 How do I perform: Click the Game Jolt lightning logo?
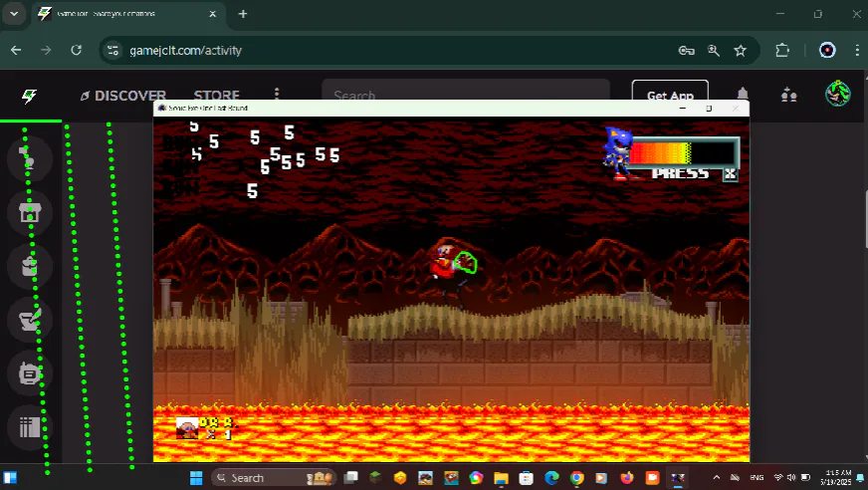pyautogui.click(x=29, y=97)
